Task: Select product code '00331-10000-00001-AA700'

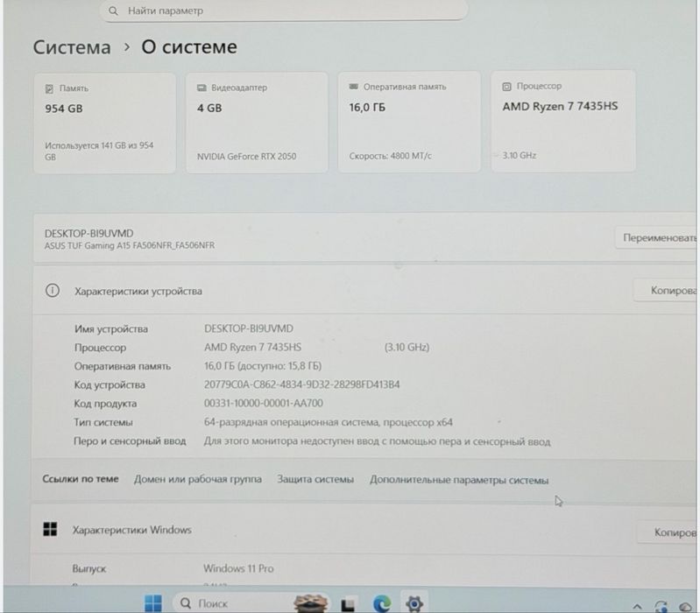Action: pyautogui.click(x=264, y=404)
